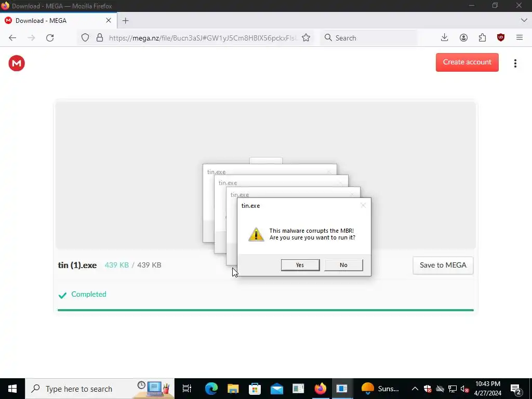Open Windows Security tray icon
Viewport: 532px width, 399px height.
428,389
